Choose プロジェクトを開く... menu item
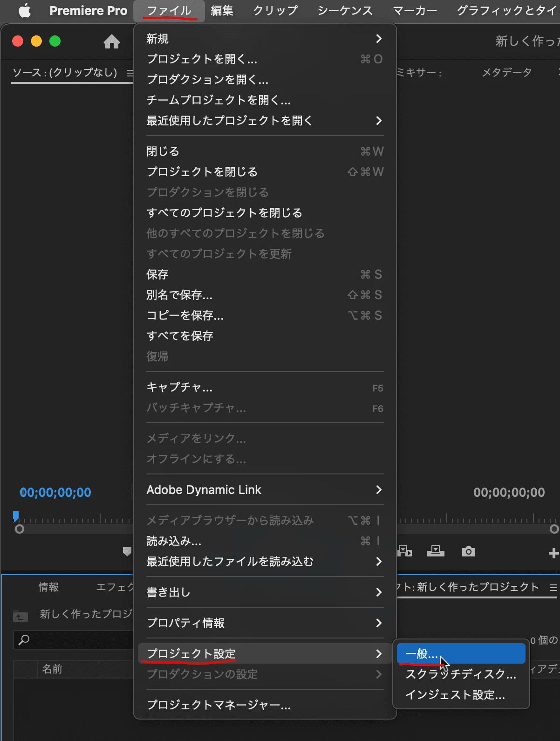The height and width of the screenshot is (741, 560). 265,59
